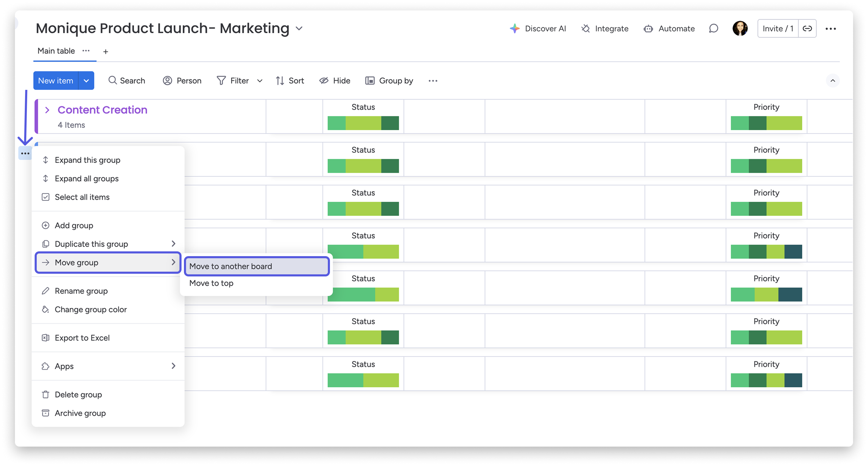Choose Delete group from menu
Viewport: 868px width, 466px height.
(x=78, y=395)
